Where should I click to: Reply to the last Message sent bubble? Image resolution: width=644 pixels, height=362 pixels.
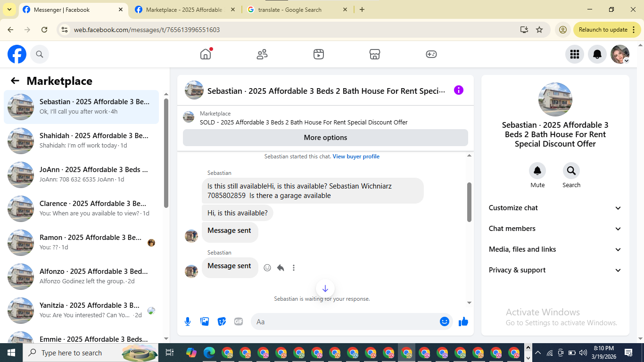click(281, 268)
